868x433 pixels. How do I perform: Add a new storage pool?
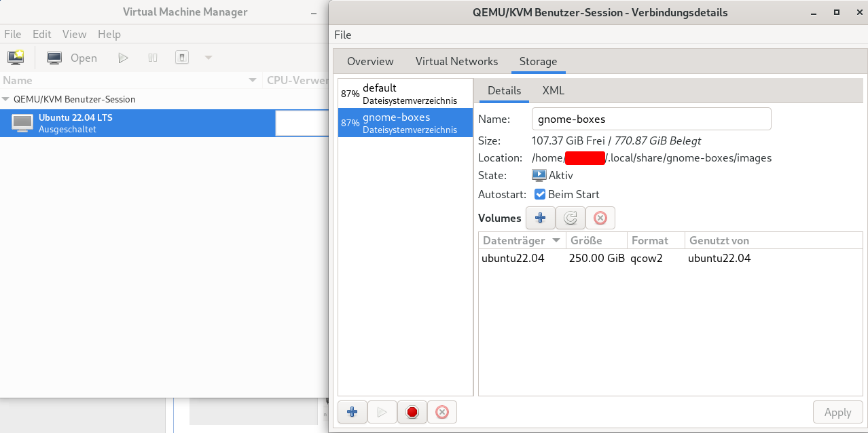click(352, 412)
